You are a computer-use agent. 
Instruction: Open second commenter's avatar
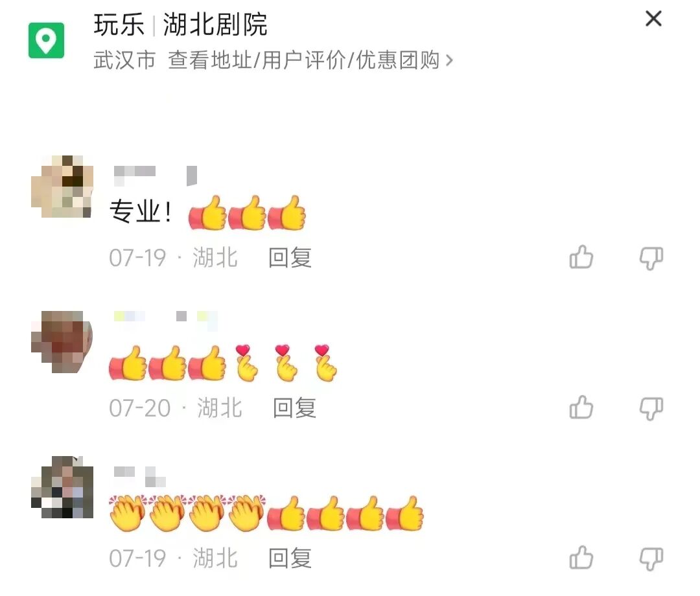pyautogui.click(x=62, y=341)
